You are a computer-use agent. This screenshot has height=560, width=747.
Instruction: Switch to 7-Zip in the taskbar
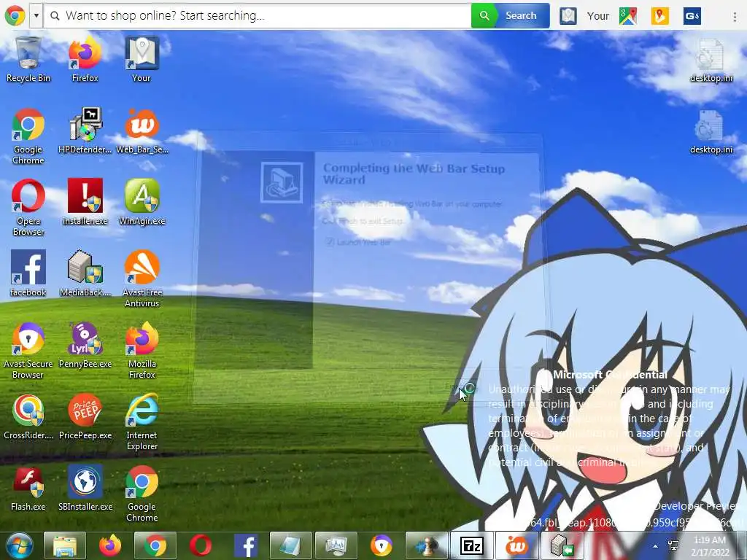tap(472, 545)
